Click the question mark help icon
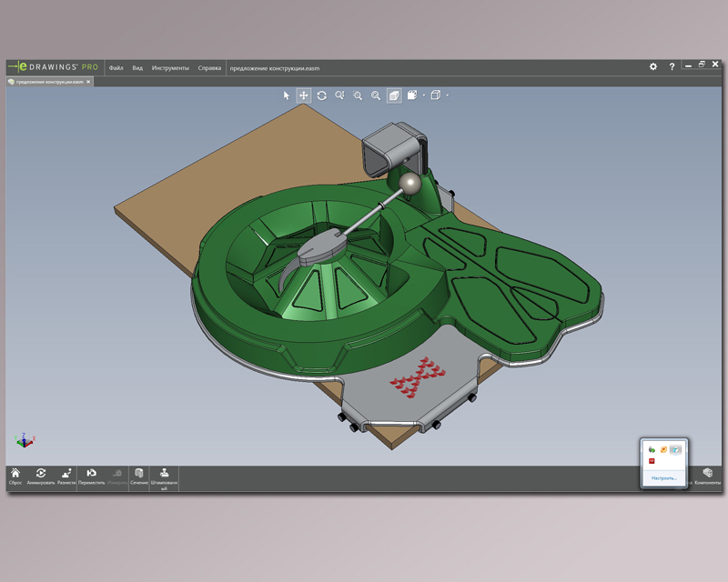 672,66
